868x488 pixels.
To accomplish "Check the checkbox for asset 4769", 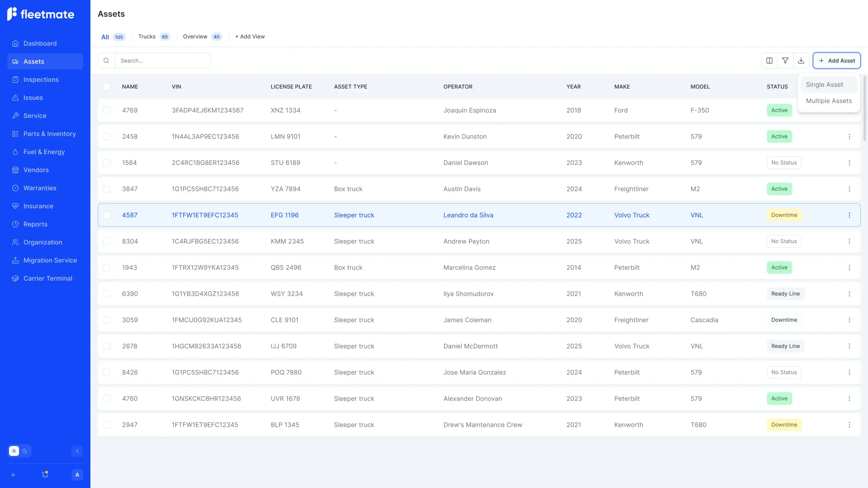I will click(107, 110).
